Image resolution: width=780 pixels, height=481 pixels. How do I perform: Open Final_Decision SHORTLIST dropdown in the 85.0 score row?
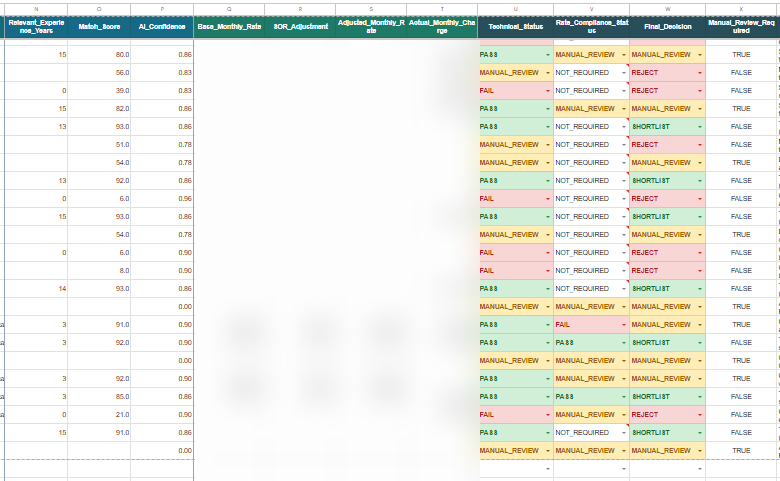click(x=699, y=397)
